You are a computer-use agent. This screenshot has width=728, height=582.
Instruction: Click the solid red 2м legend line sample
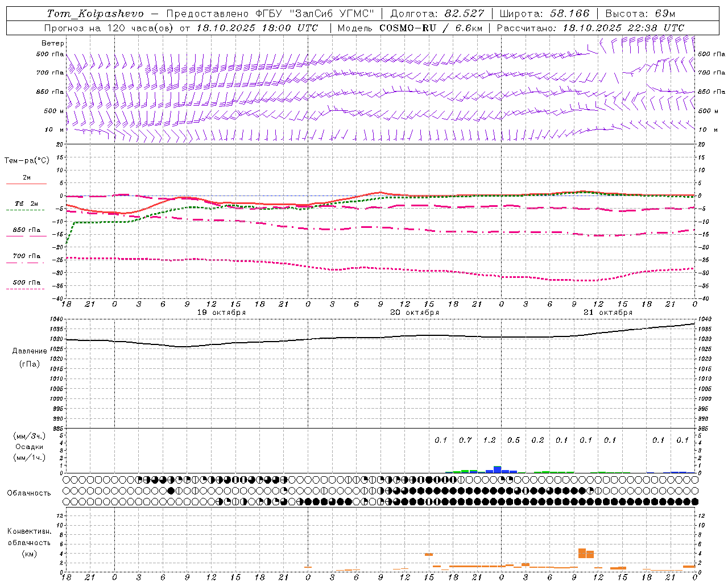click(26, 184)
